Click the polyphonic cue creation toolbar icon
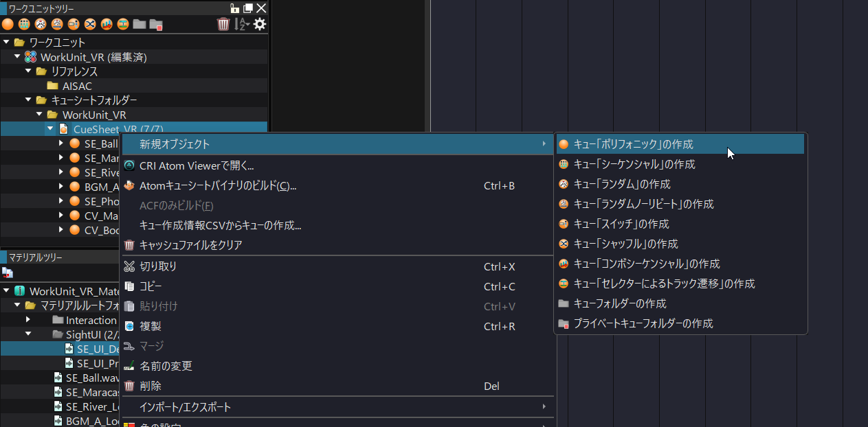 coord(8,24)
